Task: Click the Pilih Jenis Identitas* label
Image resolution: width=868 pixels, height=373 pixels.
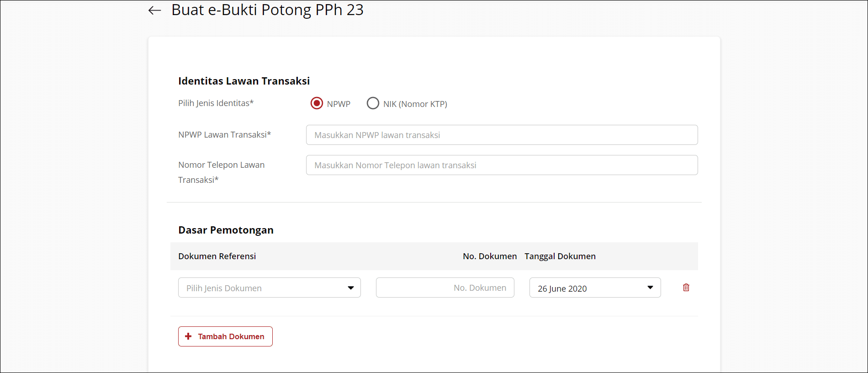Action: 216,103
